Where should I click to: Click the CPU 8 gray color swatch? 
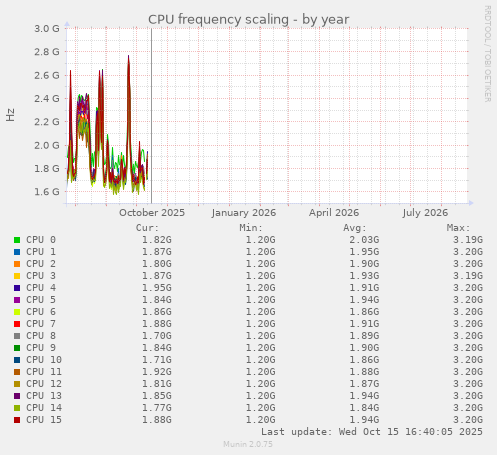17,336
